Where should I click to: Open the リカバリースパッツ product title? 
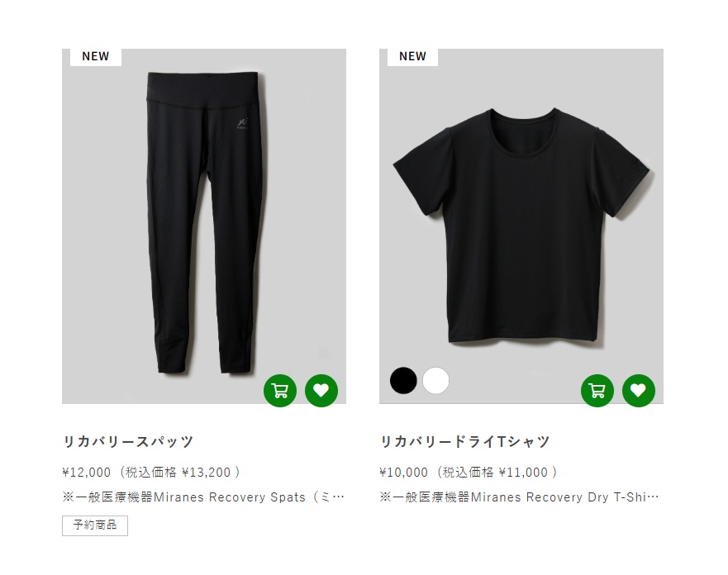click(128, 441)
